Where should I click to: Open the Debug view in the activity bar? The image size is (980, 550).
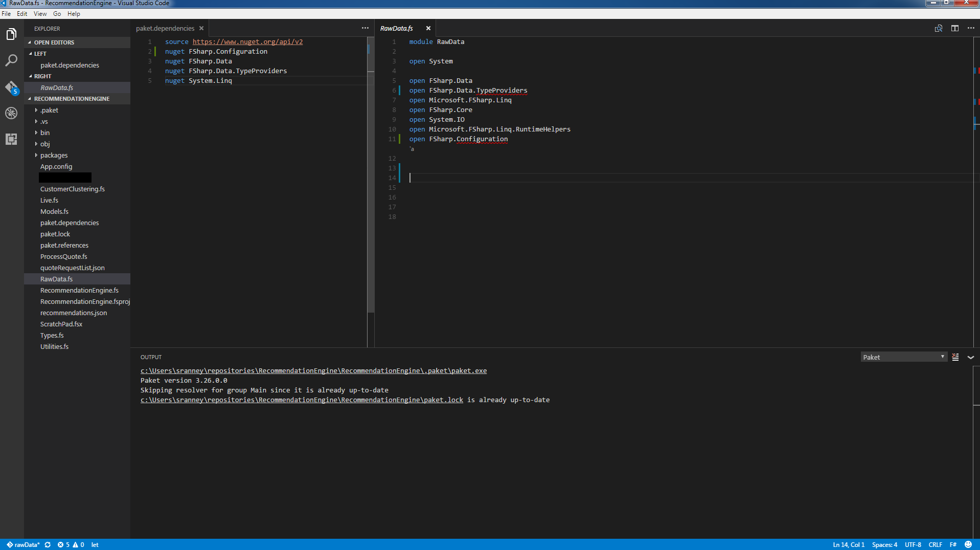click(x=11, y=113)
